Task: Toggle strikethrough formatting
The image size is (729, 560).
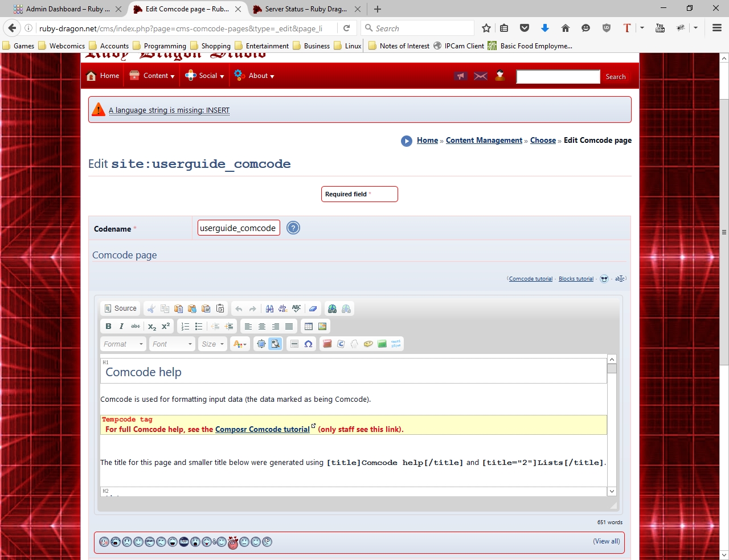Action: pyautogui.click(x=135, y=326)
